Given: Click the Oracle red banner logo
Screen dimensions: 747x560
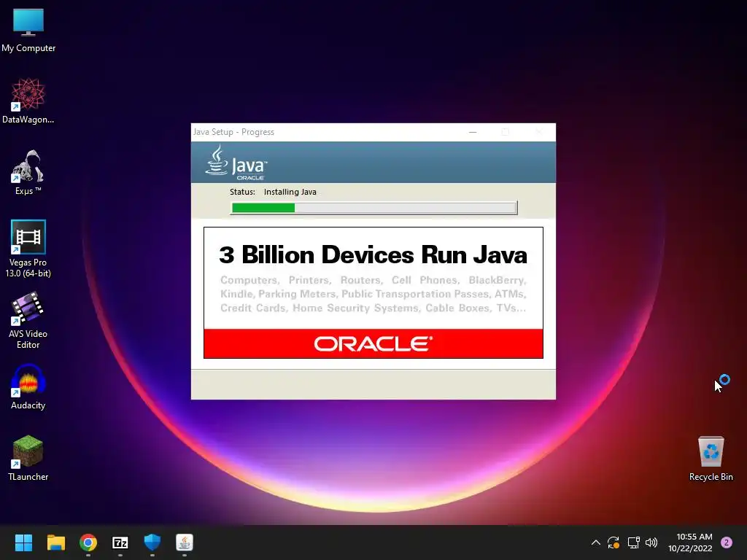Looking at the screenshot, I should [373, 344].
